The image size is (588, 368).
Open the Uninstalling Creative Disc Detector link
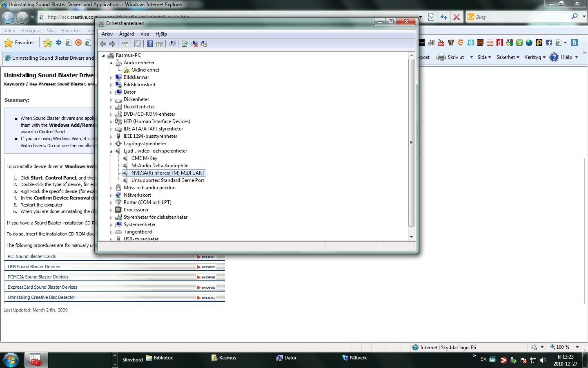41,297
